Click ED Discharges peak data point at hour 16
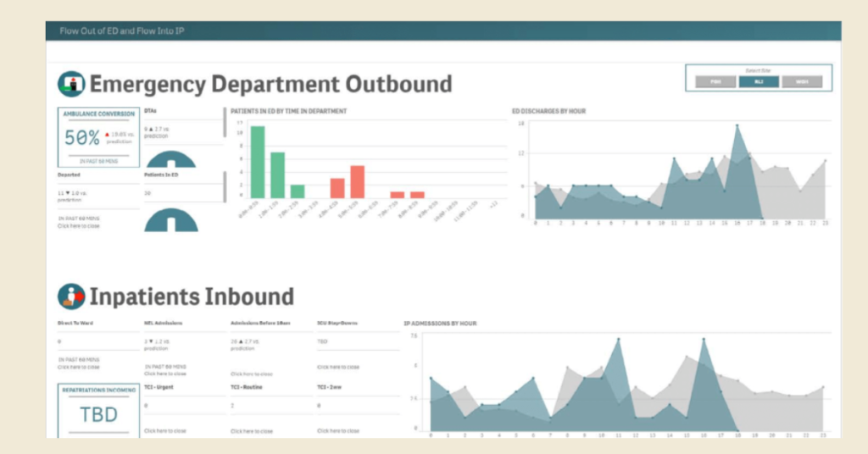The height and width of the screenshot is (454, 868). [x=737, y=126]
